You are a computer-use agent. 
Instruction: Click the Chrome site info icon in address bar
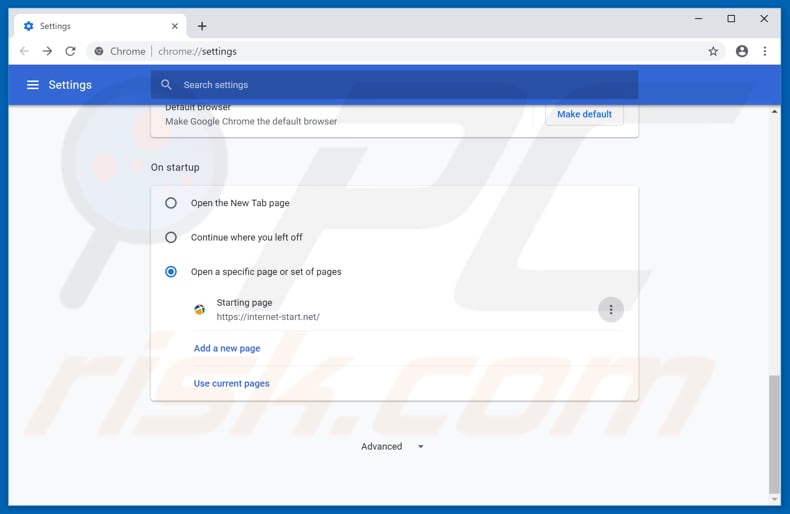pyautogui.click(x=99, y=51)
